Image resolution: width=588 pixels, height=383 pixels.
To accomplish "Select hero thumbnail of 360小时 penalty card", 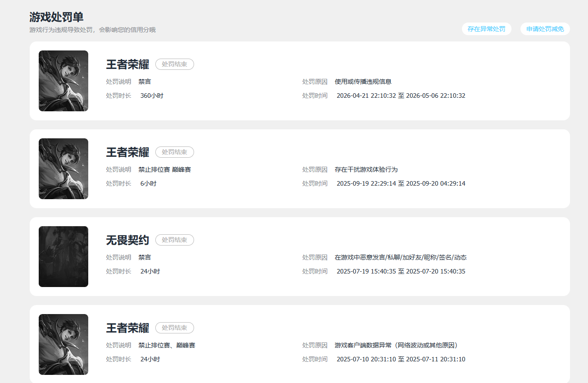I will [63, 81].
